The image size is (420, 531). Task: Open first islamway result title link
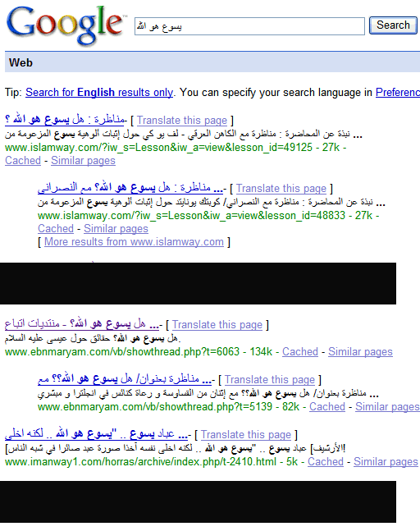(65, 120)
